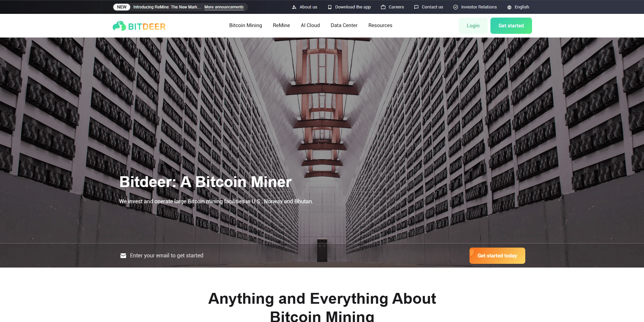Click the globe language icon

click(x=509, y=7)
